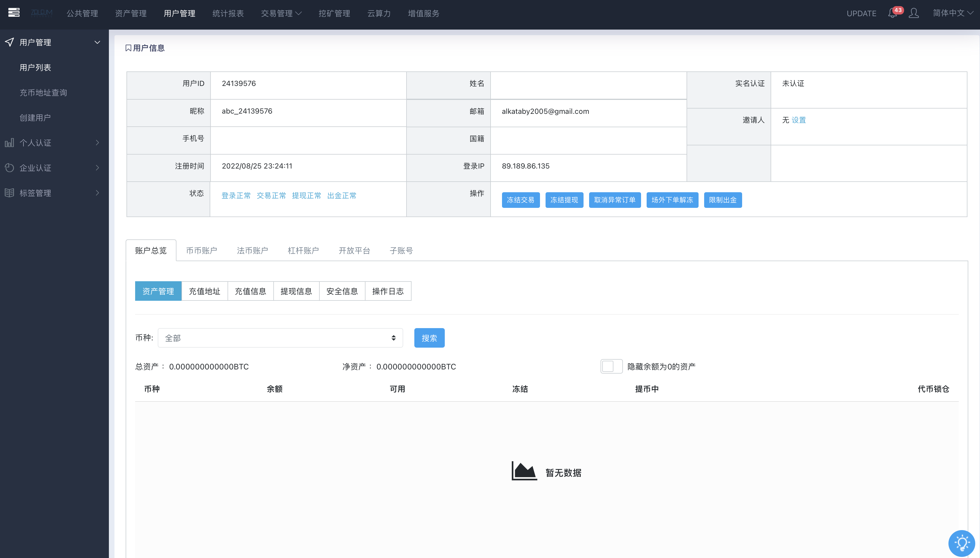Switch to the 开放平台 tab

[354, 251]
